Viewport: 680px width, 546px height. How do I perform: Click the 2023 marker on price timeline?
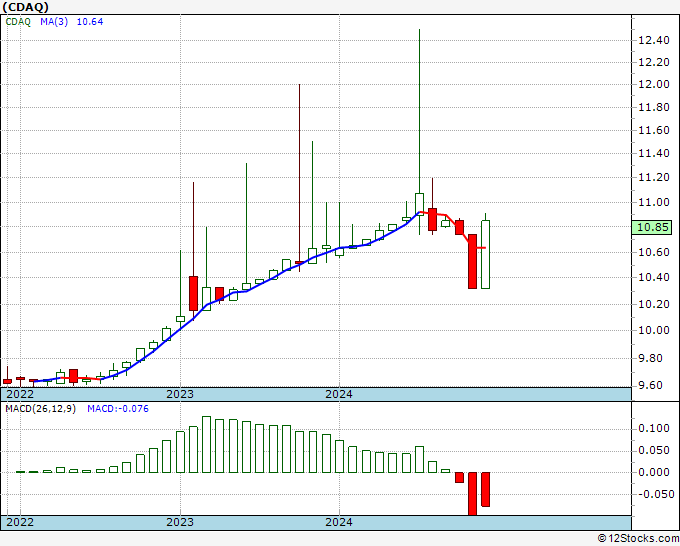click(x=180, y=394)
